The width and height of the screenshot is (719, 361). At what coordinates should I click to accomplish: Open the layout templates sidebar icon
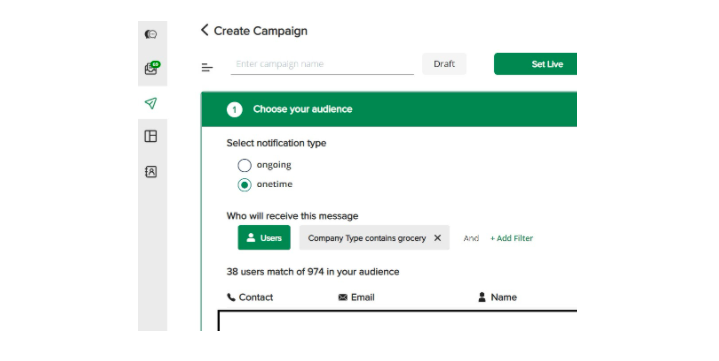tap(151, 136)
